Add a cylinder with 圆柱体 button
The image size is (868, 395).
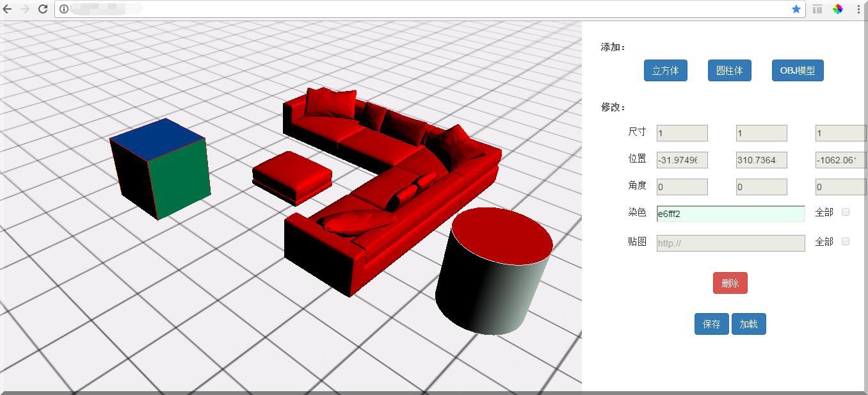point(729,70)
